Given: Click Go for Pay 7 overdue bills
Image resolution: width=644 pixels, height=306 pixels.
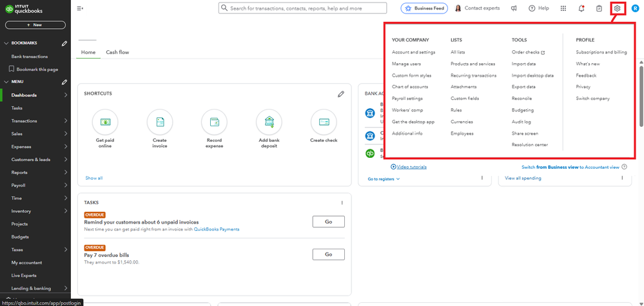Looking at the screenshot, I should click(x=329, y=254).
